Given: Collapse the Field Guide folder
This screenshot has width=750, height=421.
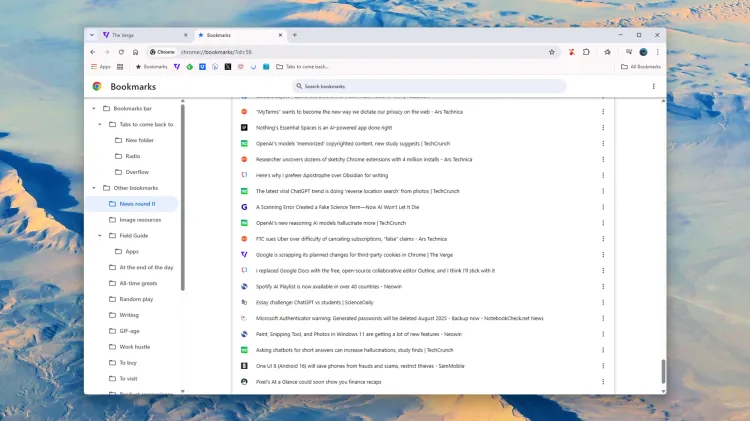Looking at the screenshot, I should 100,236.
